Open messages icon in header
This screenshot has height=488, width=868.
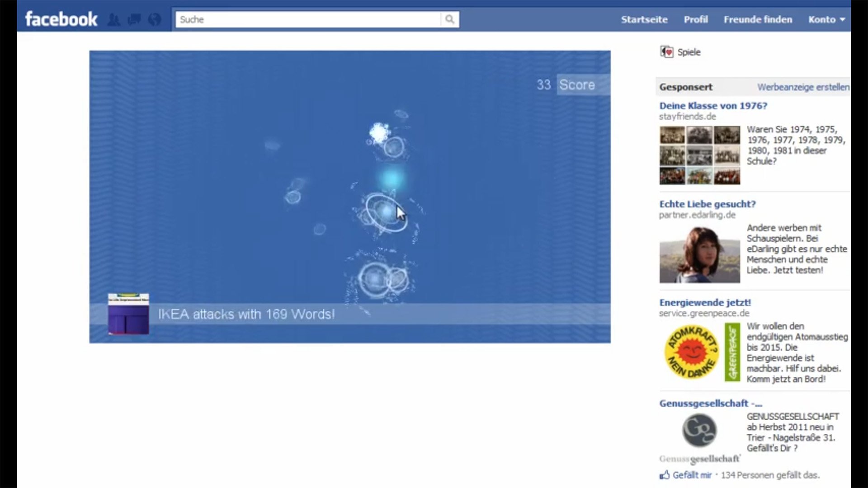point(134,19)
